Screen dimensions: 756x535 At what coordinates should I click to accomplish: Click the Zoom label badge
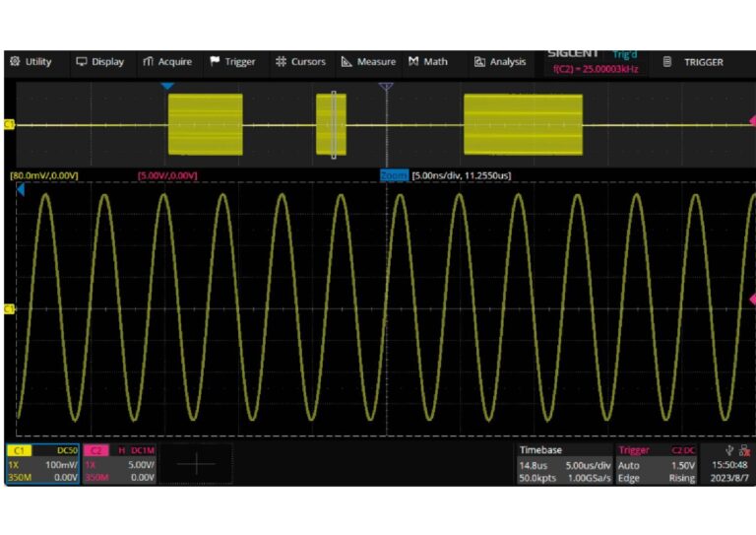394,175
